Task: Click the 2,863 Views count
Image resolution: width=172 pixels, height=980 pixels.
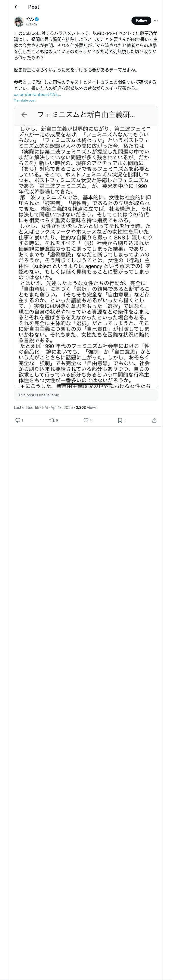Action: tap(86, 408)
